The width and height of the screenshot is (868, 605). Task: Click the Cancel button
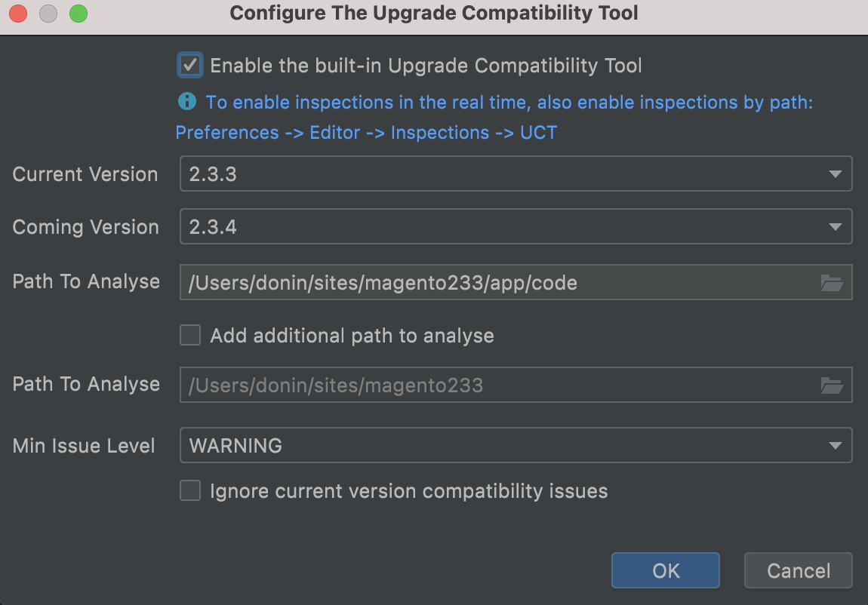click(x=798, y=570)
